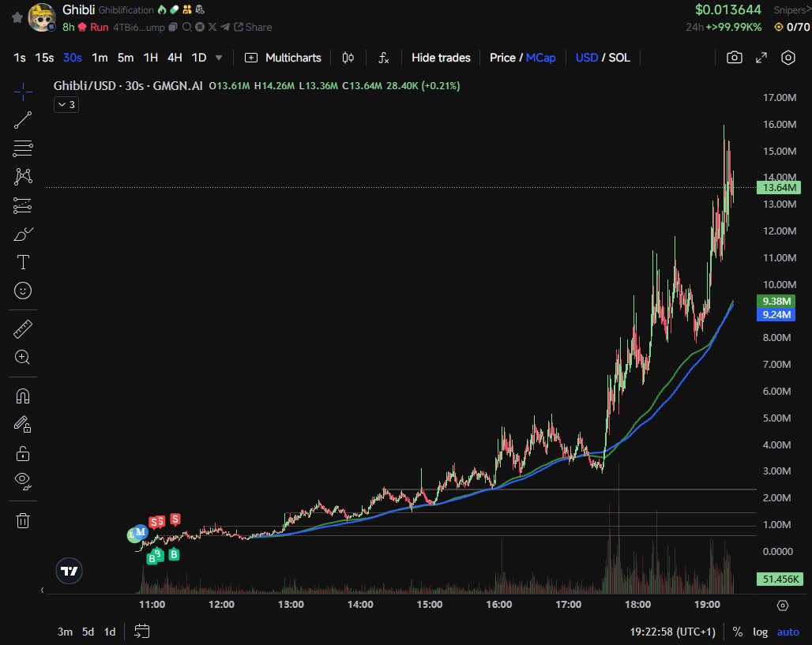Viewport: 812px width, 645px height.
Task: Change candlestick chart type
Action: [348, 58]
